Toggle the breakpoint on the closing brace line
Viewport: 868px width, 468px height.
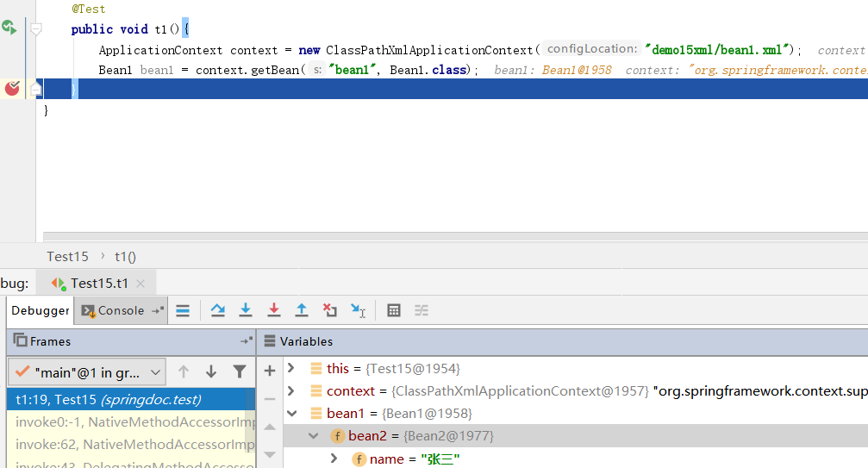click(x=11, y=88)
